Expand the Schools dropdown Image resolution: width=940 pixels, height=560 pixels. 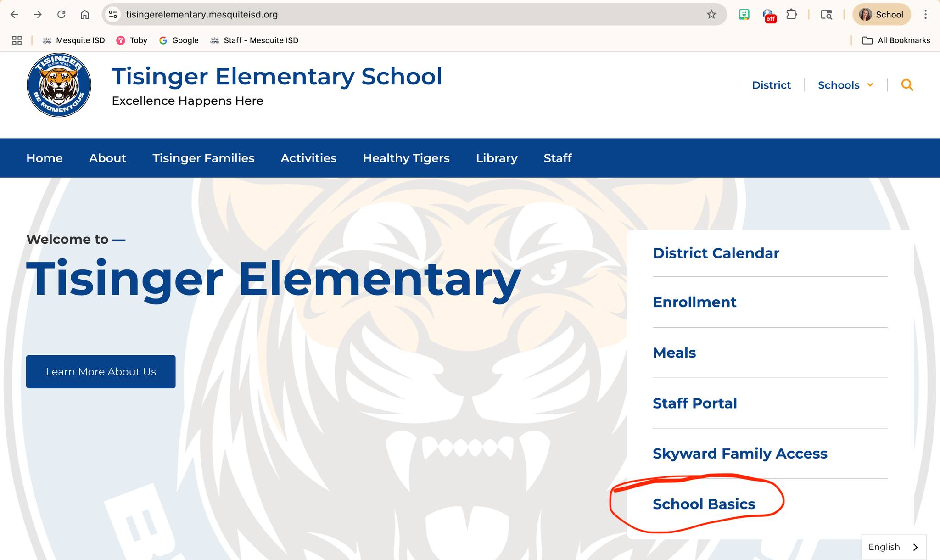(x=845, y=85)
